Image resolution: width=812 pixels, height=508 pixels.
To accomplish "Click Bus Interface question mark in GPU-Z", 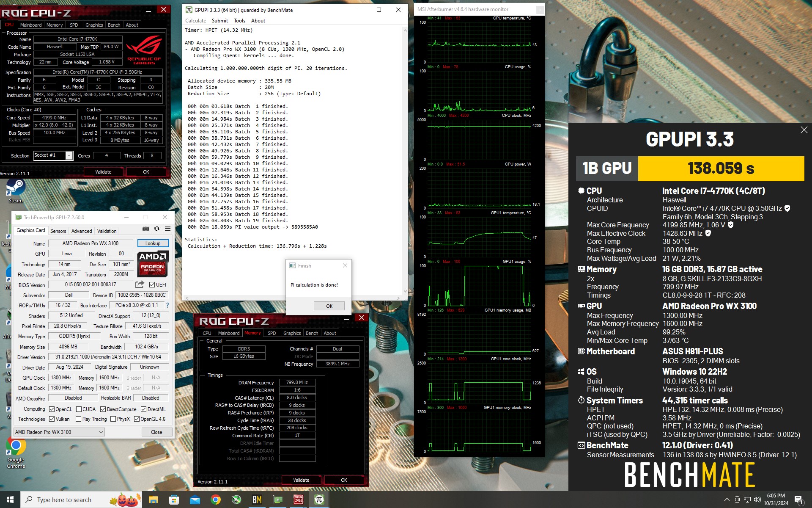I will (x=167, y=305).
